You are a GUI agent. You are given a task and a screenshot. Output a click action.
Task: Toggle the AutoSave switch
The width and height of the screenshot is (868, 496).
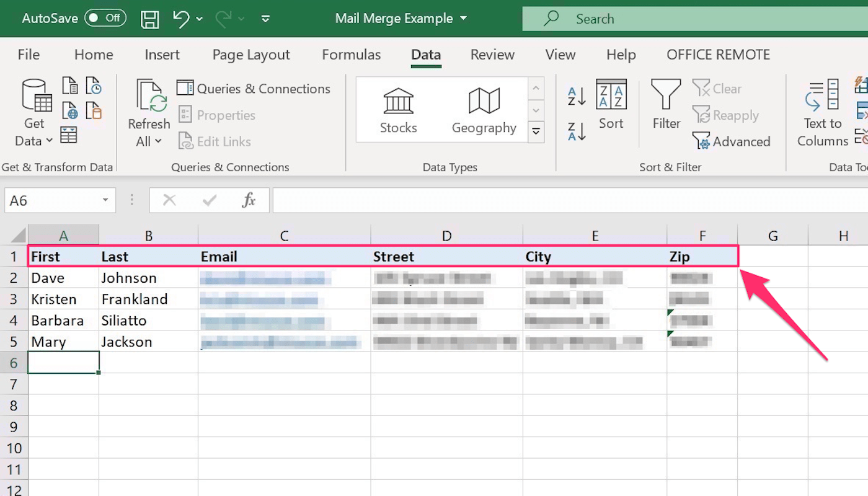coord(105,18)
